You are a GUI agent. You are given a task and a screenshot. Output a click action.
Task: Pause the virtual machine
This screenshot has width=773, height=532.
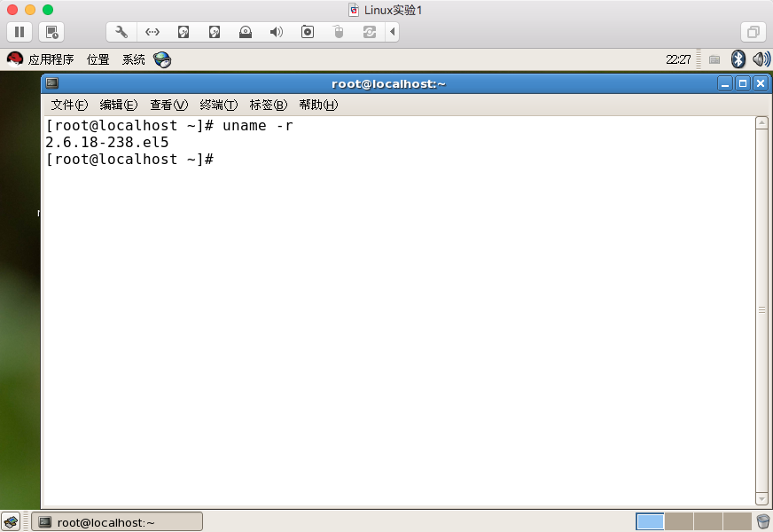tap(20, 32)
